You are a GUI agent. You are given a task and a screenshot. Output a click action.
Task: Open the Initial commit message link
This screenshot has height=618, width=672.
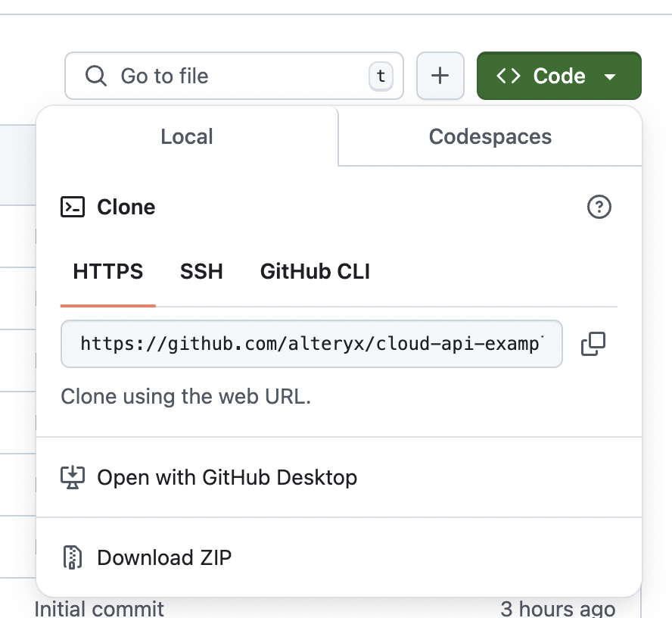point(99,609)
